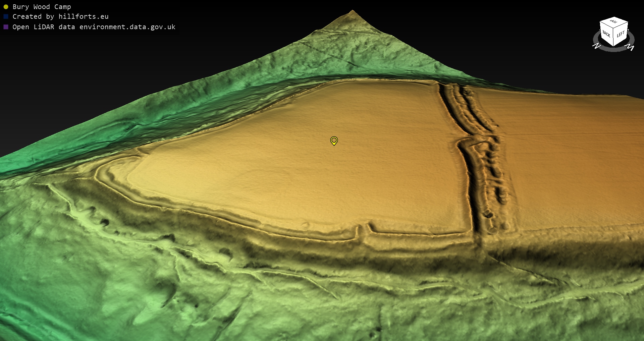The height and width of the screenshot is (341, 644).
Task: Click the dark blue square legend marker
Action: click(x=6, y=16)
